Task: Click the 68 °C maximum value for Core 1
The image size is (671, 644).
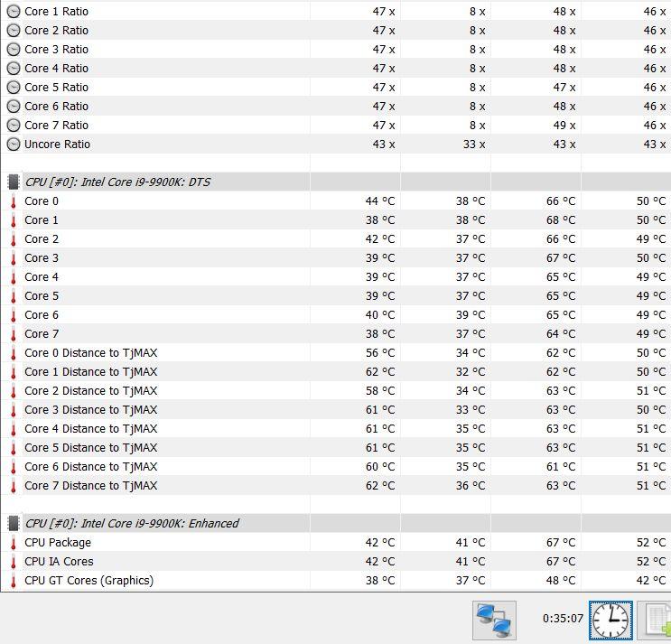Action: [x=561, y=220]
